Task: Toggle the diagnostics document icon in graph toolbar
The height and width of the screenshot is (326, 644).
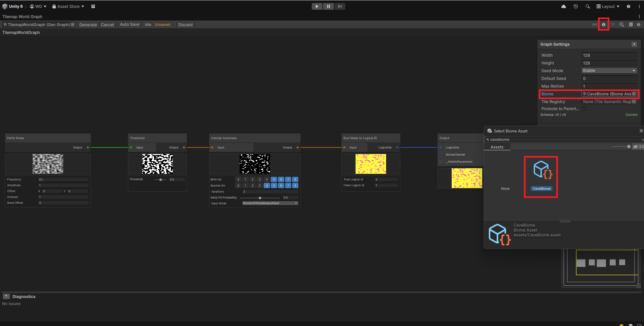Action: pyautogui.click(x=631, y=25)
